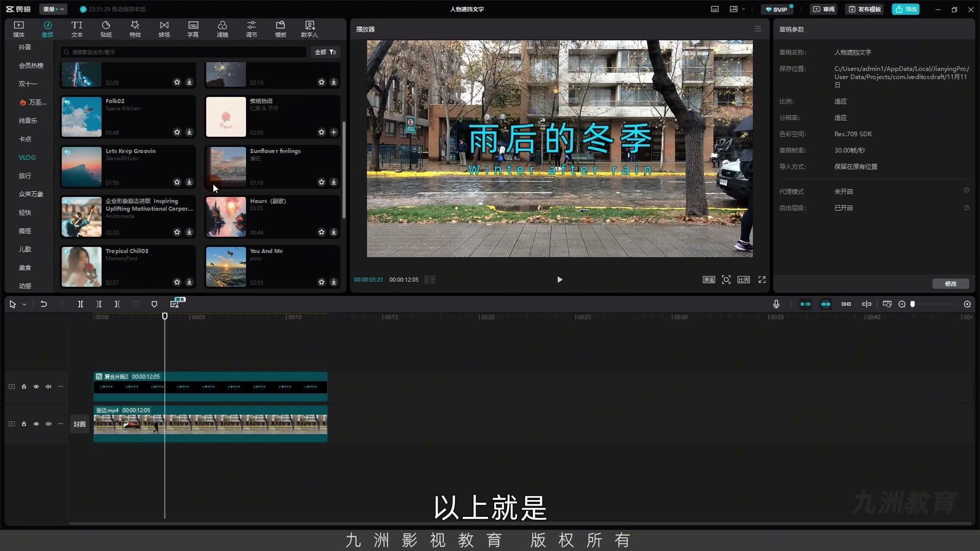The image size is (980, 551).
Task: Expand the selection tool mode arrow
Action: [x=24, y=305]
